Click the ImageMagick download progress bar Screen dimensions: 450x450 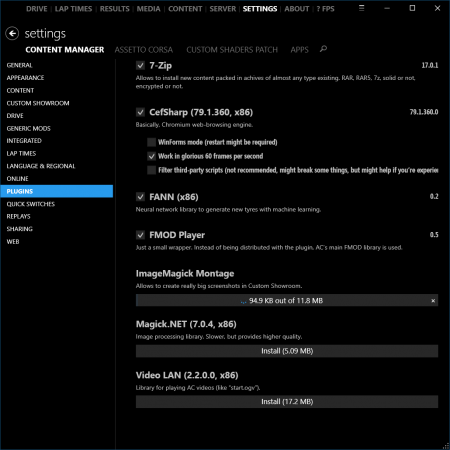(x=287, y=301)
